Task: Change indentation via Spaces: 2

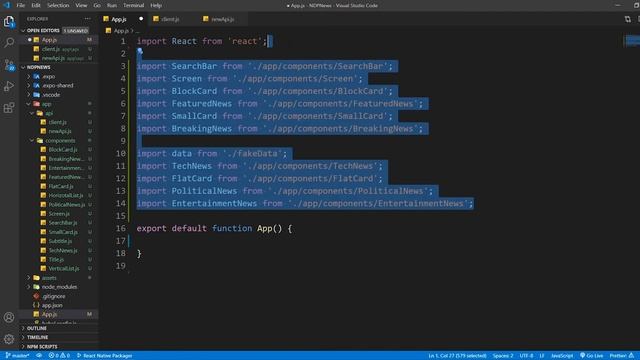Action: (x=502, y=356)
